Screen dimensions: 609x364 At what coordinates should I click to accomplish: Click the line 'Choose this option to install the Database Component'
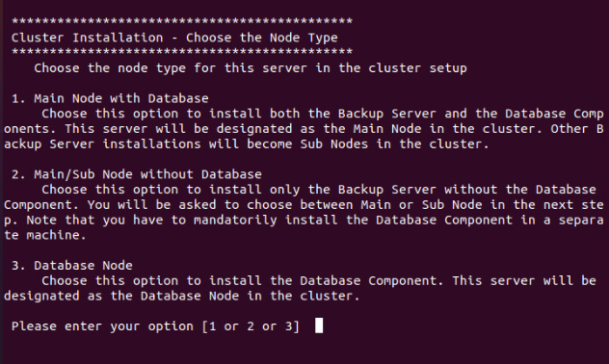pyautogui.click(x=319, y=281)
